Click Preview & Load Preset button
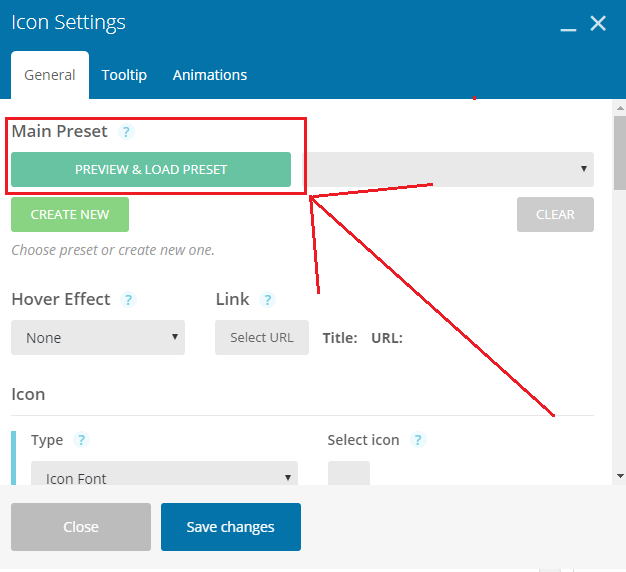The width and height of the screenshot is (626, 572). [151, 169]
